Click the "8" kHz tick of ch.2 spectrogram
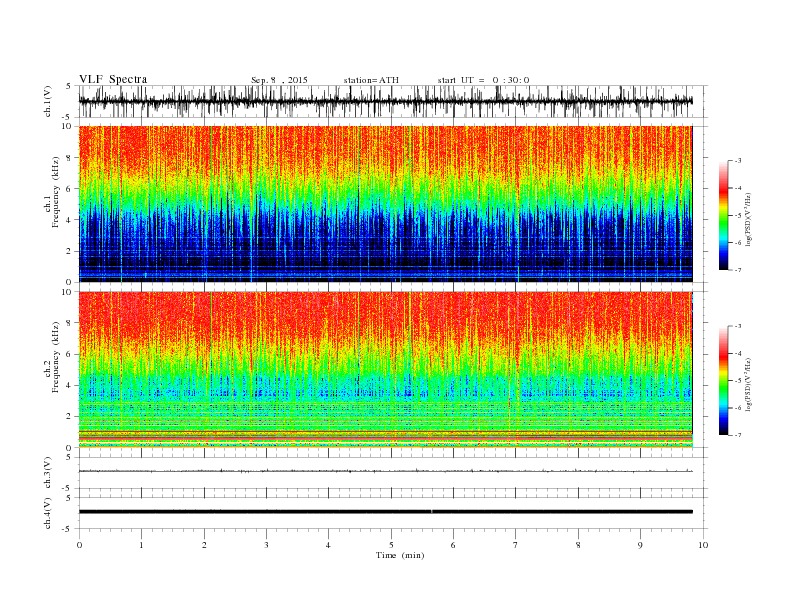 click(x=69, y=323)
